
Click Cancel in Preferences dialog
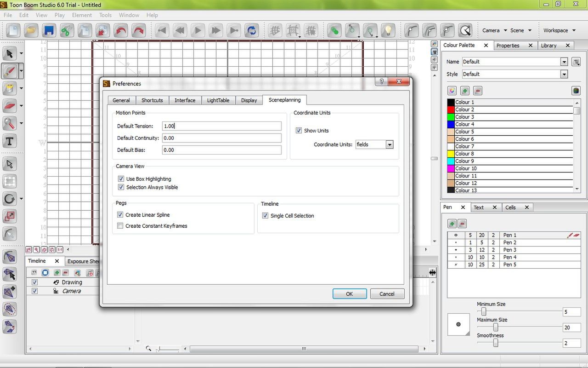(387, 294)
